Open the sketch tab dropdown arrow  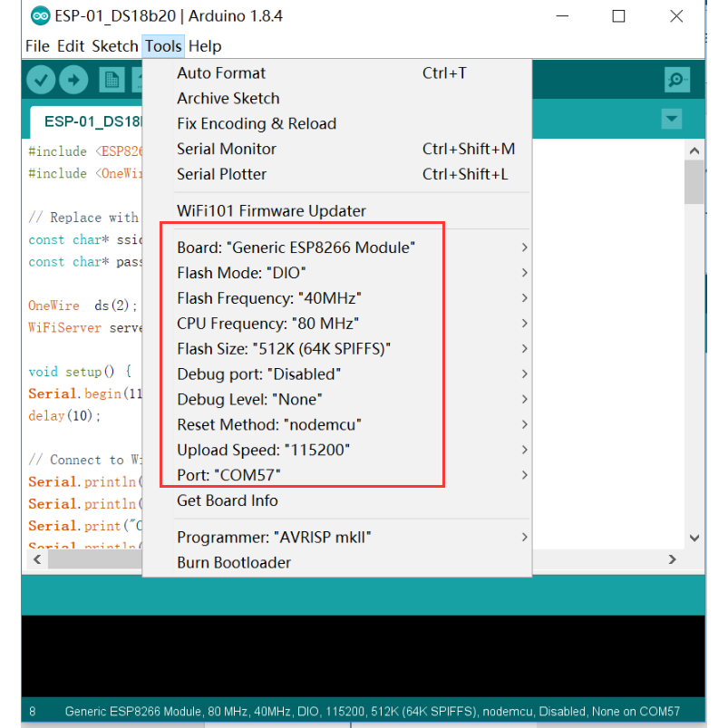click(x=671, y=119)
